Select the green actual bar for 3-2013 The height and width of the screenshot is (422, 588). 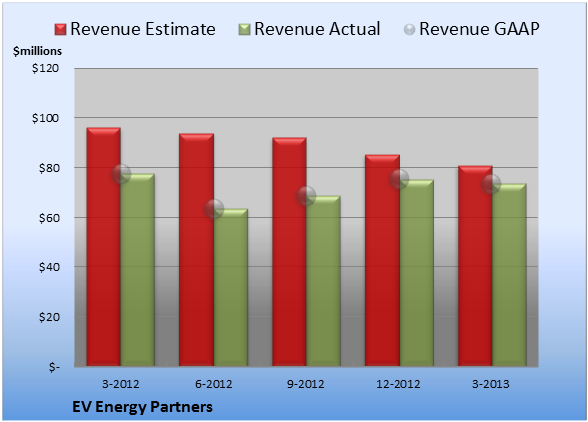(x=509, y=275)
